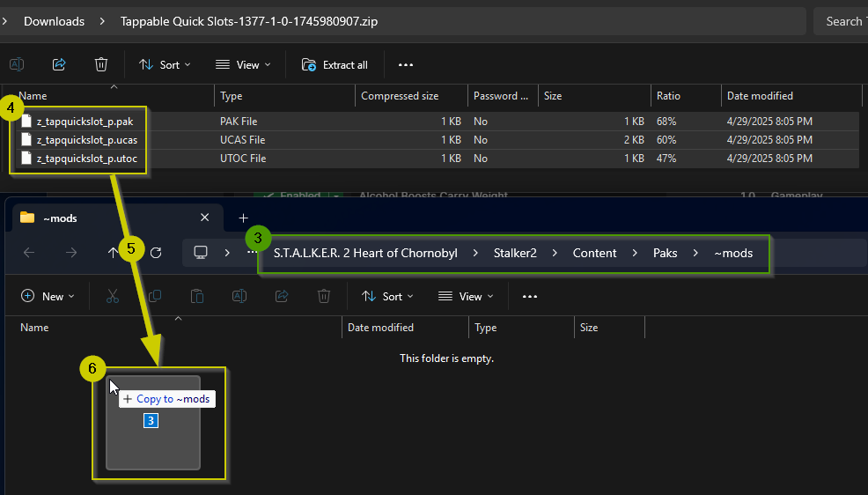Screen dimensions: 868x495
Task: Select file z_tapquickslot_p.pak
Action: point(85,122)
